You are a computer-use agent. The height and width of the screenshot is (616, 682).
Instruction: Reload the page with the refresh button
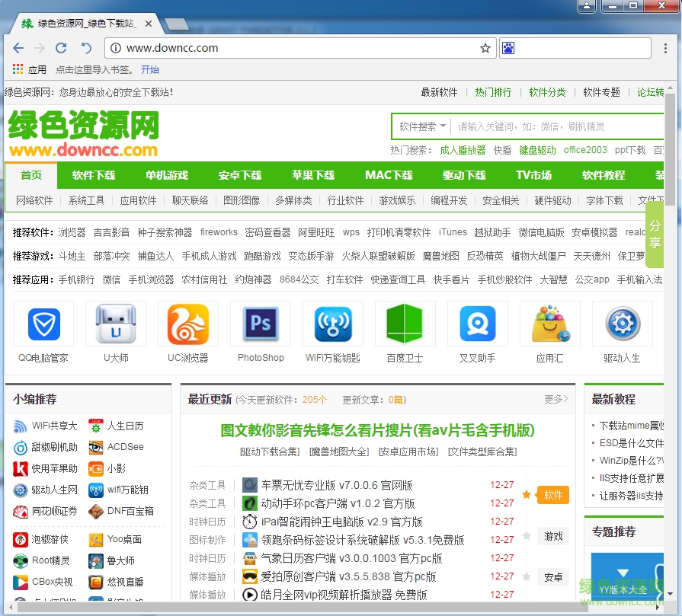(61, 48)
